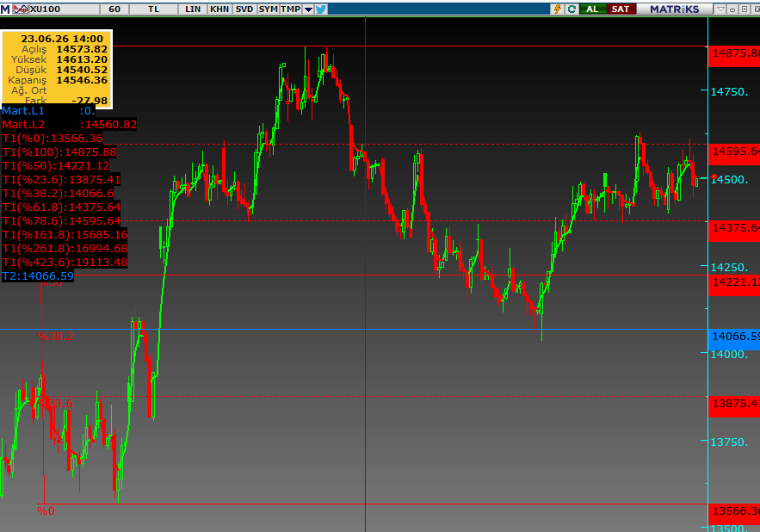Click the Düşük 14540.52 value
Screen dimensions: 760x532
pyautogui.click(x=82, y=70)
